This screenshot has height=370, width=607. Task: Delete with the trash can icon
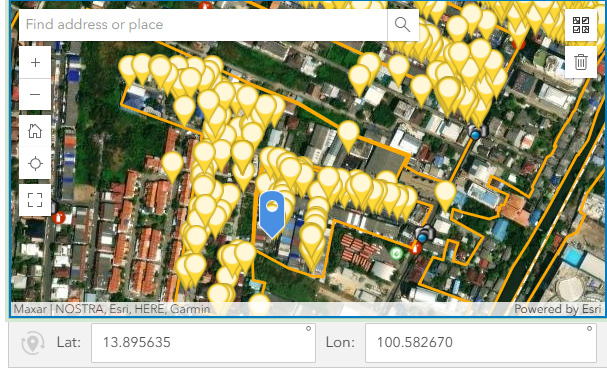click(x=581, y=62)
